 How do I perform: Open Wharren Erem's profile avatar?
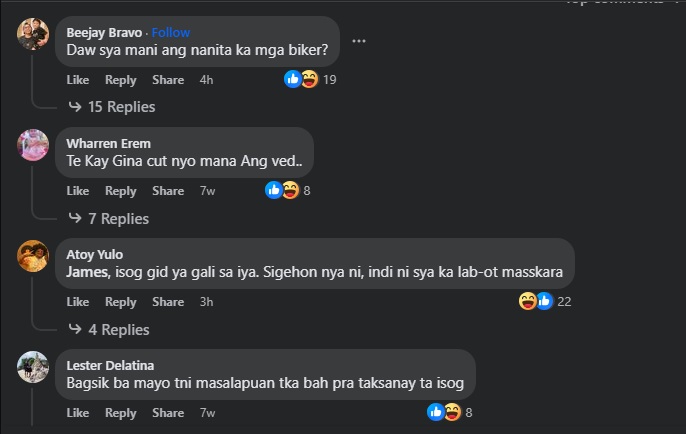[33, 145]
